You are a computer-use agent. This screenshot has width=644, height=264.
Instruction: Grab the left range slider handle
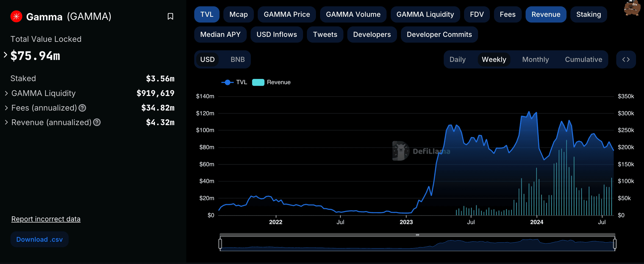(x=220, y=244)
